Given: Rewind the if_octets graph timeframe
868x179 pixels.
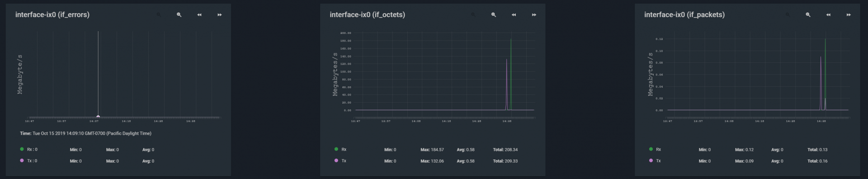Looking at the screenshot, I should 514,15.
